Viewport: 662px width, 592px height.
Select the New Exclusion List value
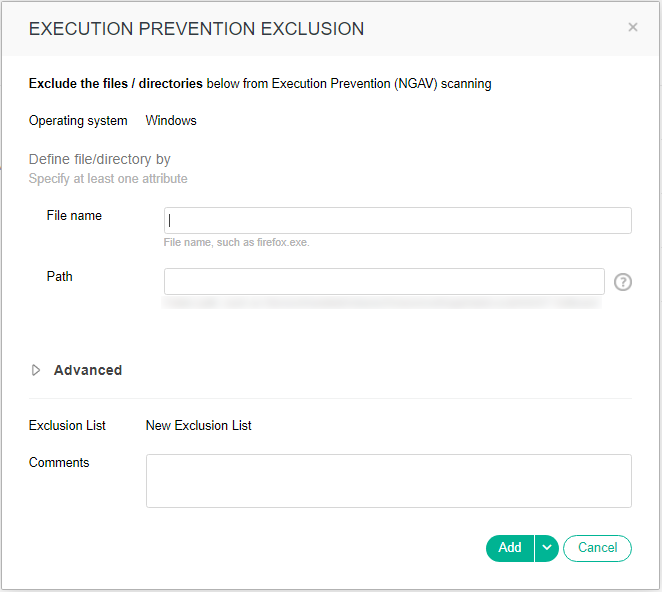point(199,426)
